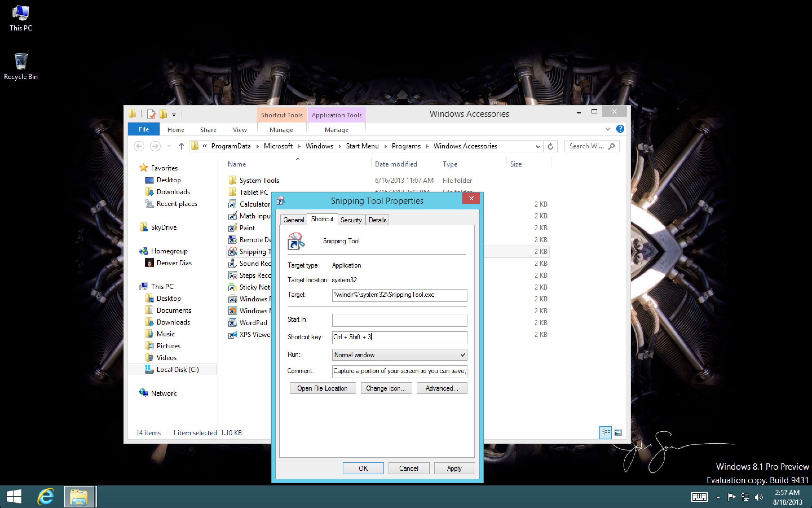Open Recycle Bin desktop icon
The image size is (812, 508).
(x=21, y=67)
